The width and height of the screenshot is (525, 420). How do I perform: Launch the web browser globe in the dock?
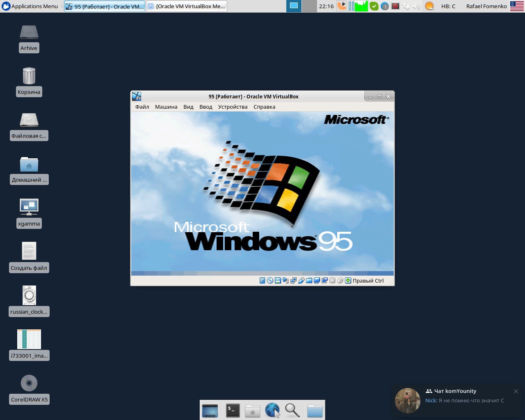272,410
